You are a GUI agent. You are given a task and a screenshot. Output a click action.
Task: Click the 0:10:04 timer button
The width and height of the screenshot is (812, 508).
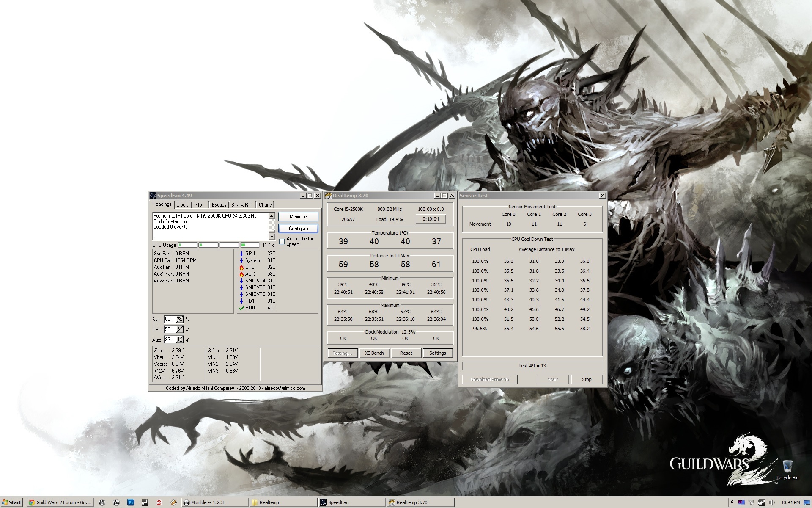(x=431, y=219)
